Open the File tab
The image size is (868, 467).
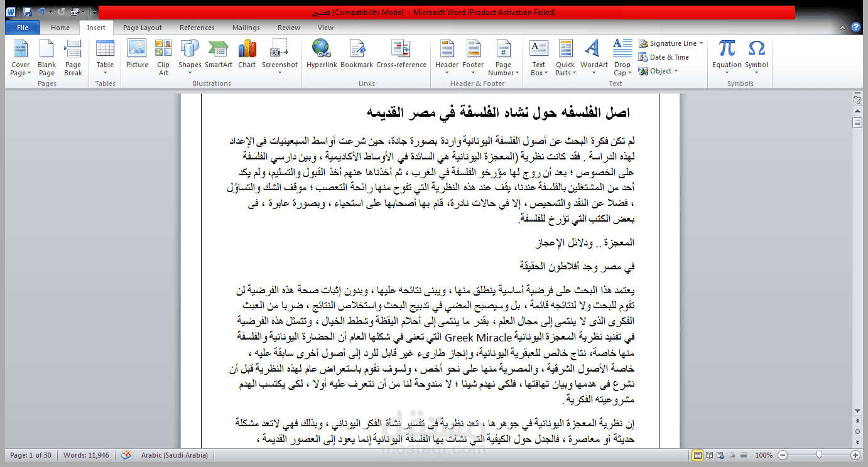(23, 28)
